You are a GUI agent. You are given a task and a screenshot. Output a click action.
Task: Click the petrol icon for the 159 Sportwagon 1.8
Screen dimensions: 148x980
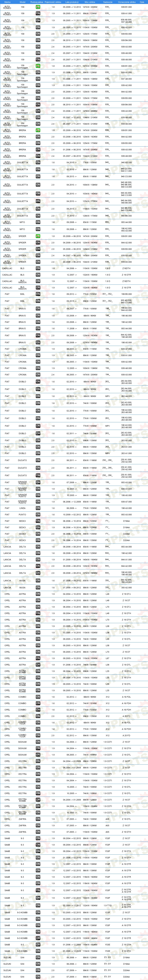pos(38,66)
